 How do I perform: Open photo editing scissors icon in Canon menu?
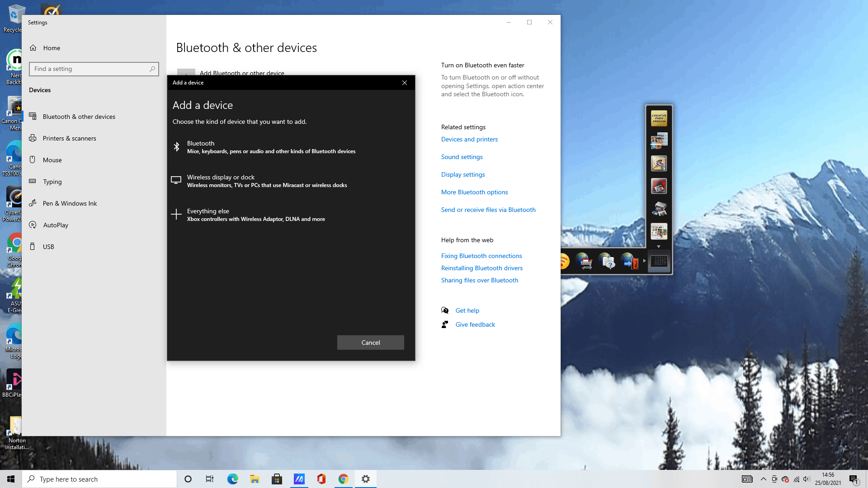coord(659,164)
